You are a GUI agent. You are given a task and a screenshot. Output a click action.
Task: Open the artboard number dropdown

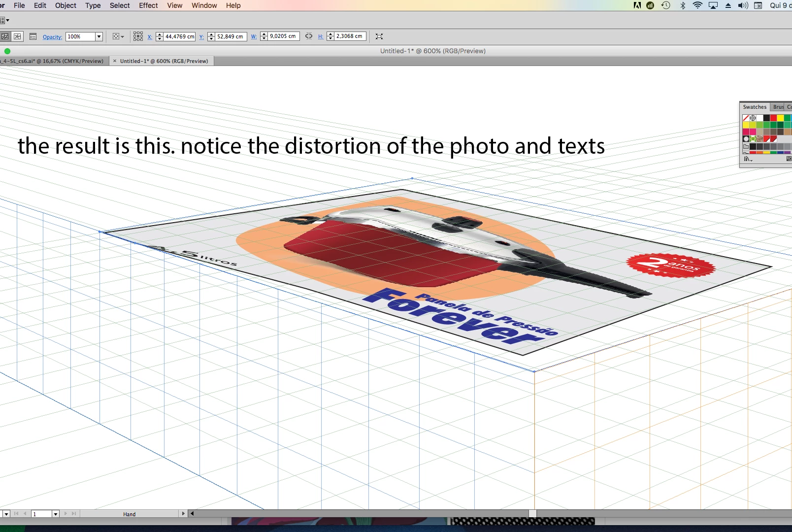click(x=55, y=514)
